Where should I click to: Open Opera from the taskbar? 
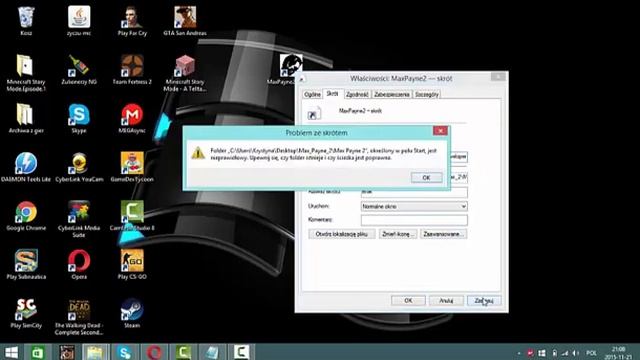coord(153,352)
